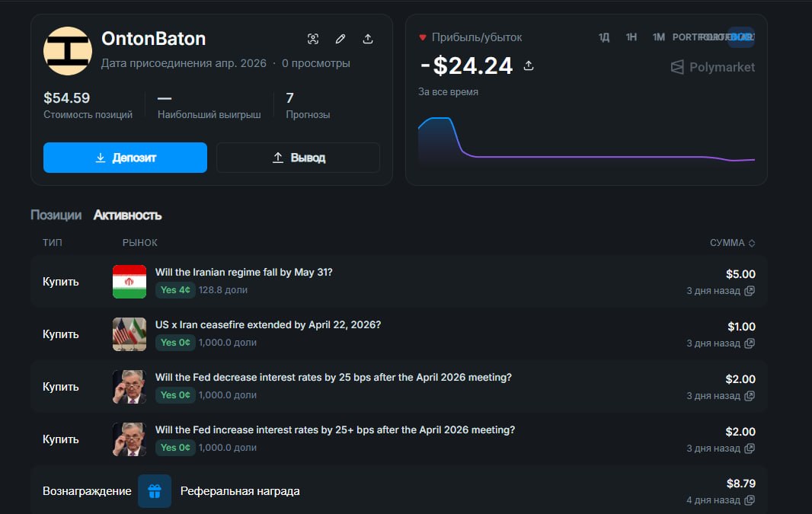Share the profit/loss value of -$24.24
Viewport: 812px width, 514px height.
529,65
